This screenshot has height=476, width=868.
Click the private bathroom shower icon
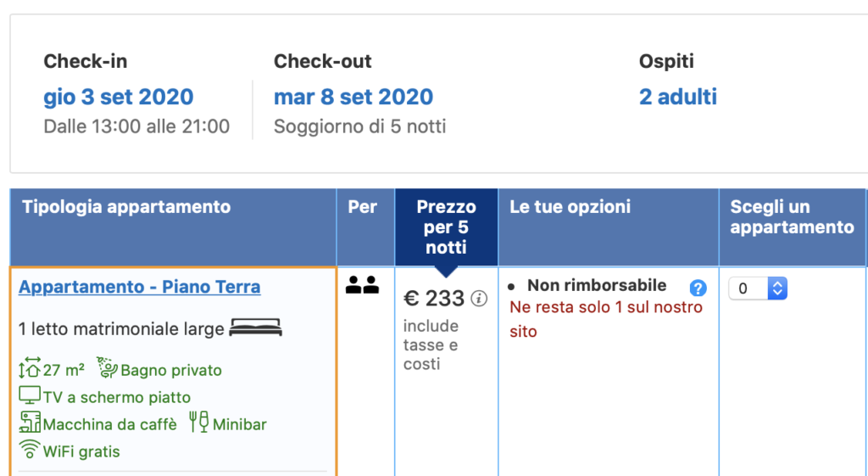tap(106, 369)
